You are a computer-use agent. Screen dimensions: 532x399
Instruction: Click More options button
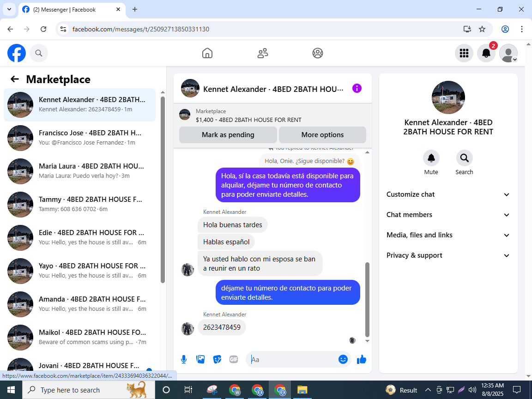click(322, 135)
